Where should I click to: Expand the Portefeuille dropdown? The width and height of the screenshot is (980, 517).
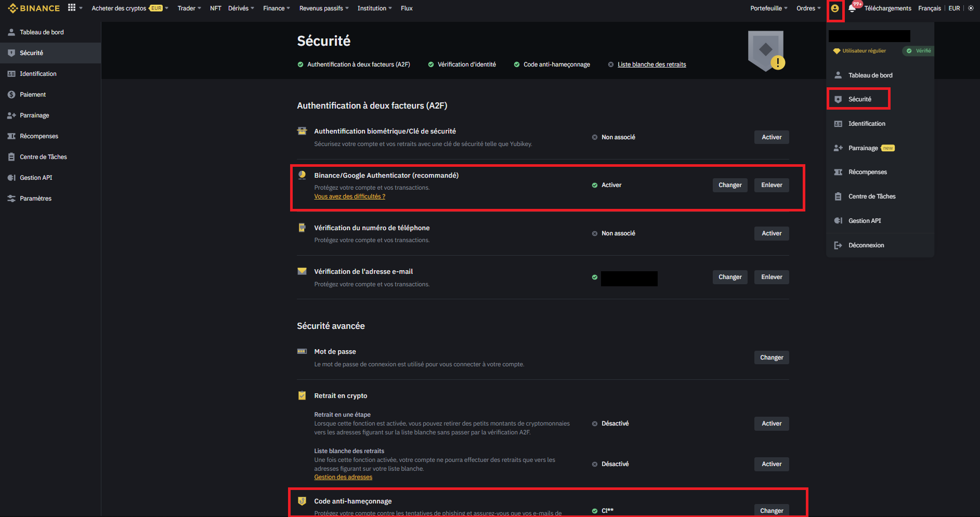coord(769,8)
